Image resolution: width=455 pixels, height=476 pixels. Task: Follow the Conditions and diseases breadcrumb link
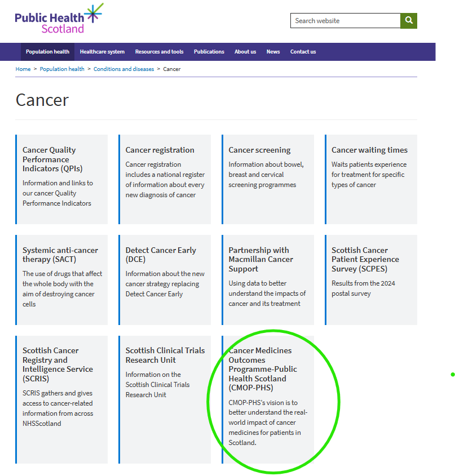(x=123, y=69)
